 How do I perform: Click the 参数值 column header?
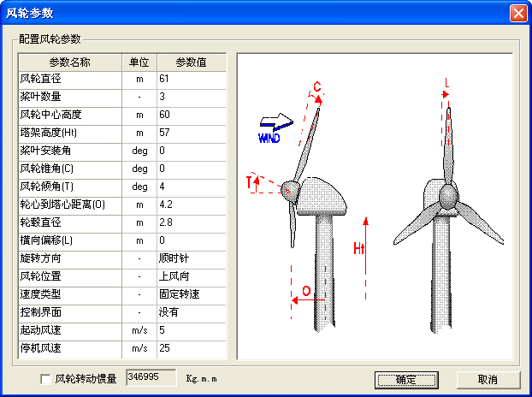tap(191, 62)
